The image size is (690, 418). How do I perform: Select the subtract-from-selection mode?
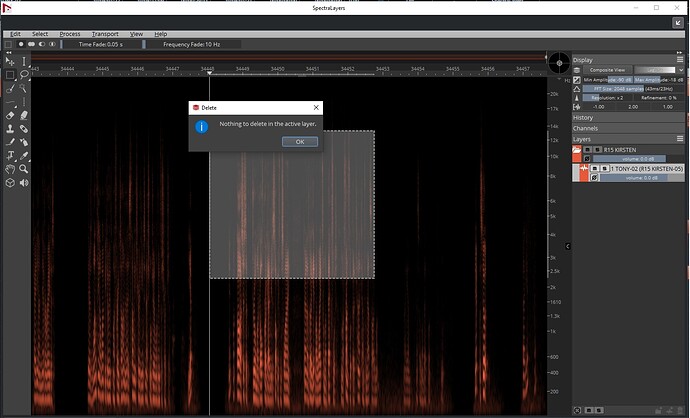click(x=42, y=44)
